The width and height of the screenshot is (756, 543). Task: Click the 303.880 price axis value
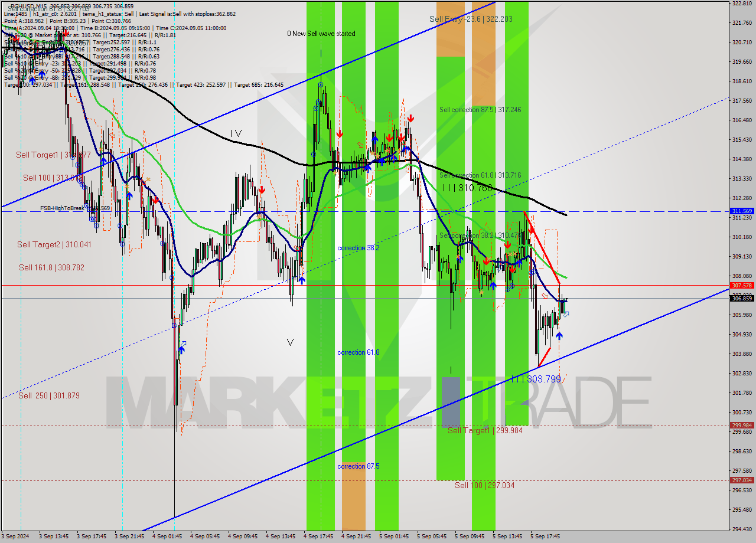click(742, 354)
